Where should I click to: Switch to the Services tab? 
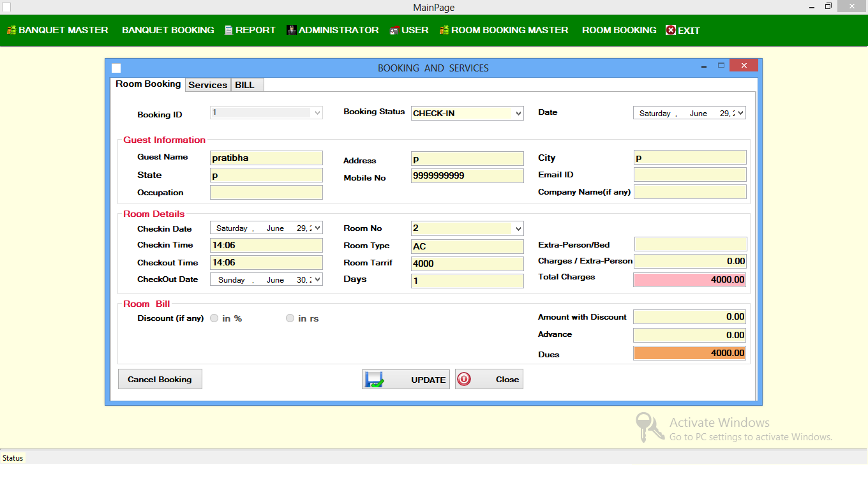pos(207,85)
